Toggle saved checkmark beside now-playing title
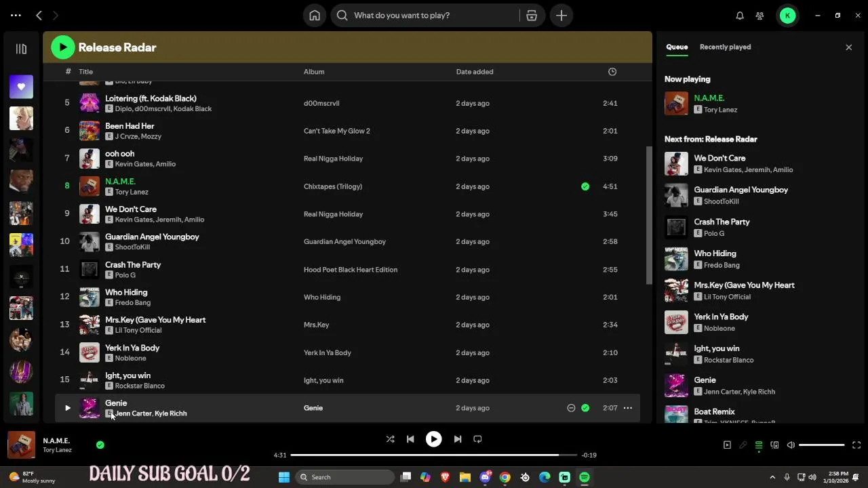 point(100,445)
